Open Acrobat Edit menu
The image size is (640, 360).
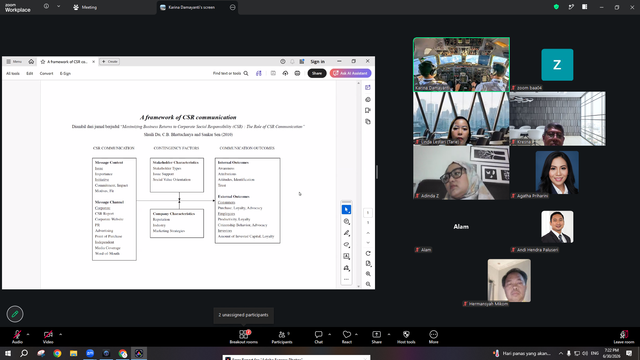coord(30,73)
